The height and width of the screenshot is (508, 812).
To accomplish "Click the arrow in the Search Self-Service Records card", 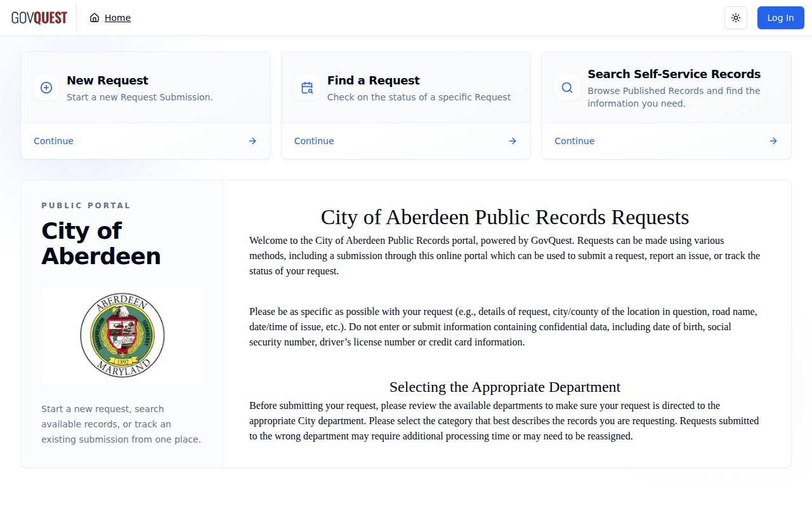I will [773, 141].
